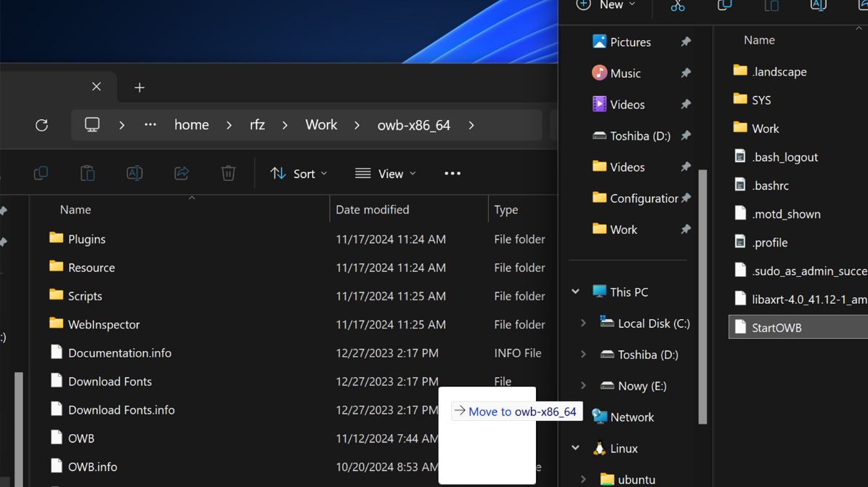Collapse the This PC tree node

click(576, 291)
